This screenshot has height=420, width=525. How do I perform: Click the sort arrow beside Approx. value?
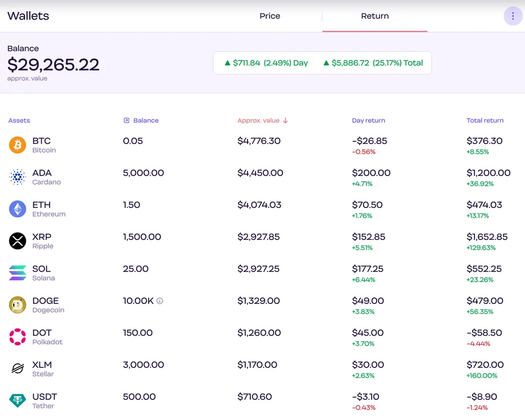click(x=285, y=120)
